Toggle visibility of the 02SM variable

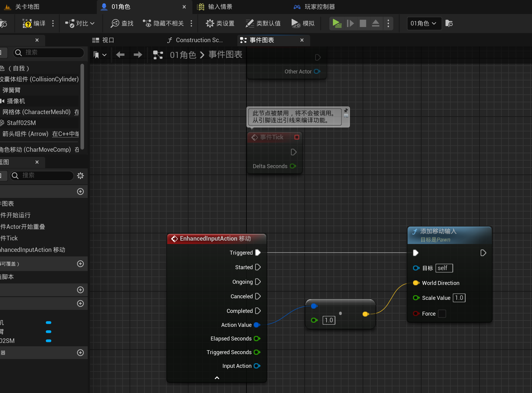pos(49,341)
